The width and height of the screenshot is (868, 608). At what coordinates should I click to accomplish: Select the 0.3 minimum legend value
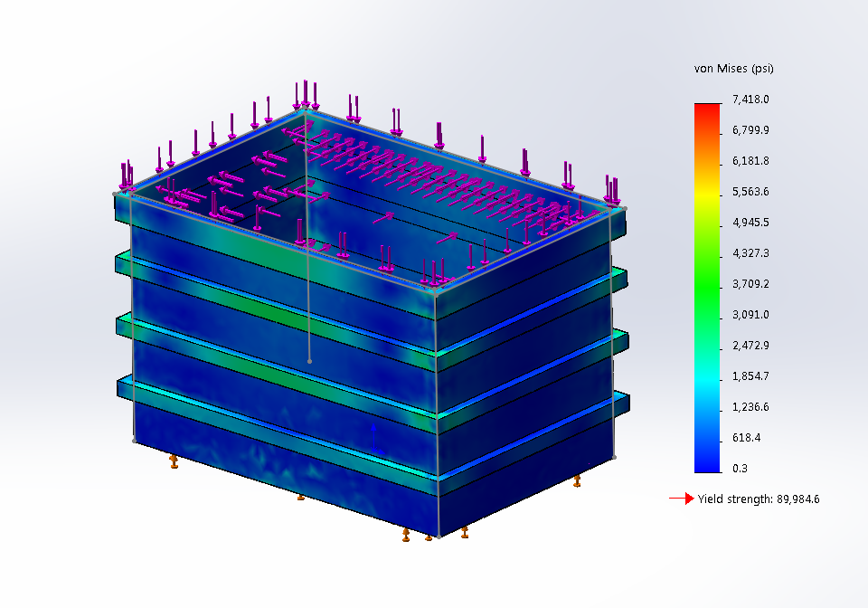tap(740, 469)
